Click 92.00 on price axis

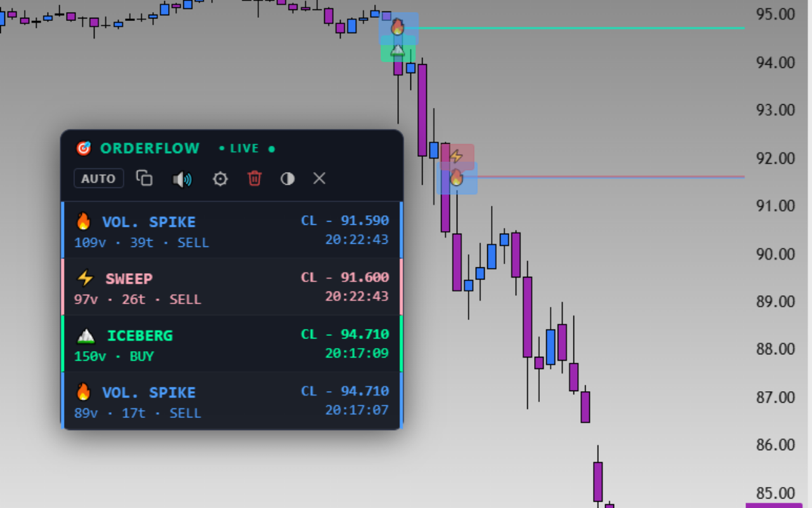tap(776, 158)
